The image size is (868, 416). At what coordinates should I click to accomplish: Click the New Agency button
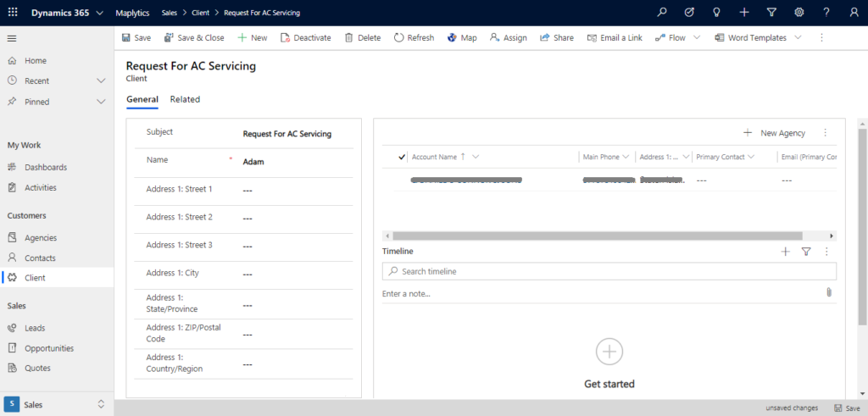point(774,133)
